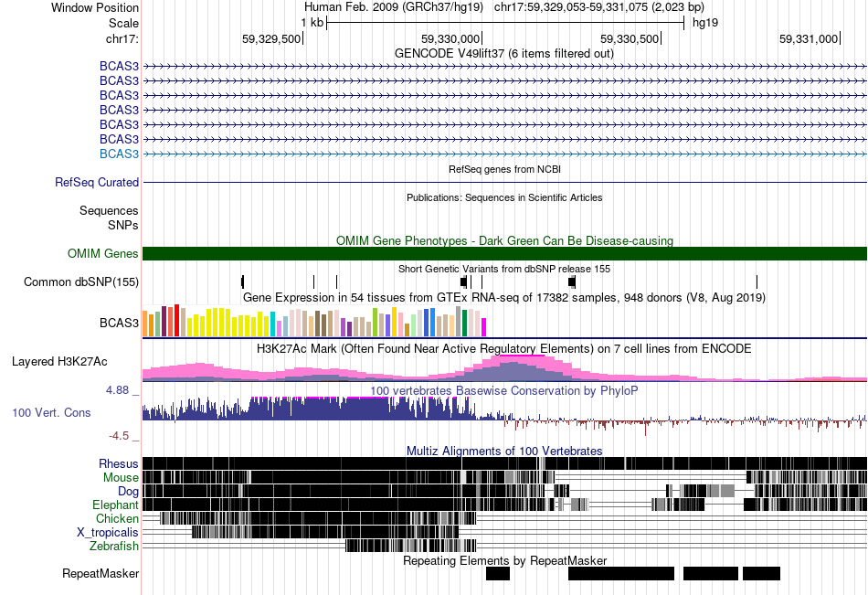Screen dimensions: 868x595
Task: Click the chr17: ruler label
Action: click(x=122, y=38)
